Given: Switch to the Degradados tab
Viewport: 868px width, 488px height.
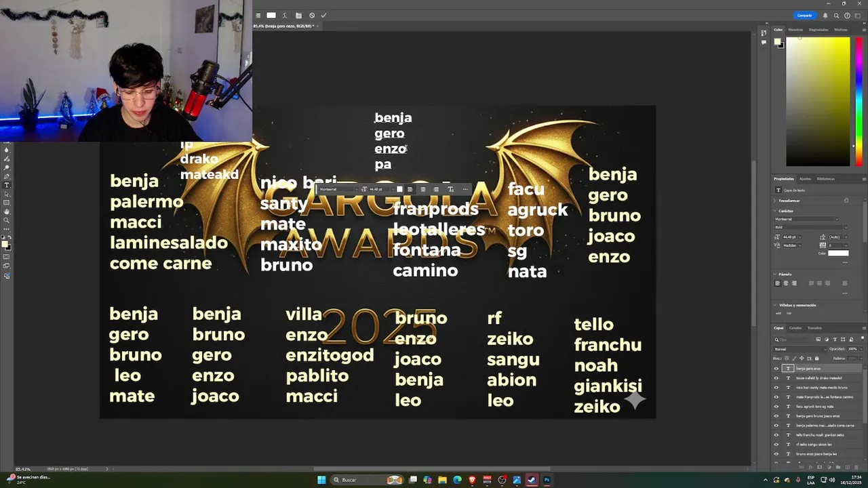Looking at the screenshot, I should pos(818,30).
